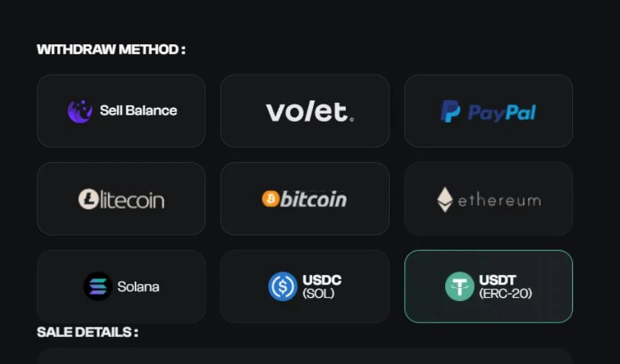Click the sale details panel below heading

305,356
